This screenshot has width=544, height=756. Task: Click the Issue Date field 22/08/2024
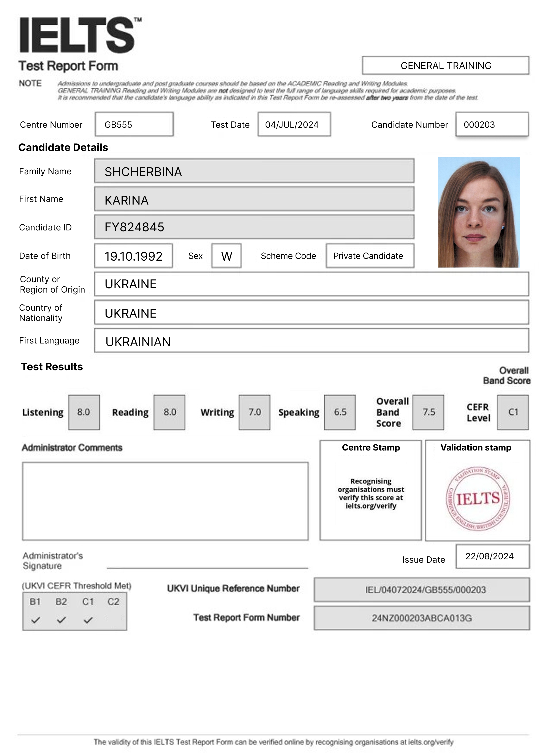point(492,556)
